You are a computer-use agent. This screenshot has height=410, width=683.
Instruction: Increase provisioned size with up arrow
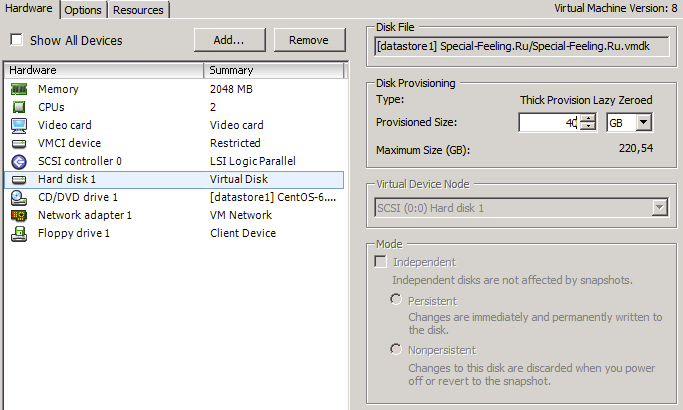(588, 118)
